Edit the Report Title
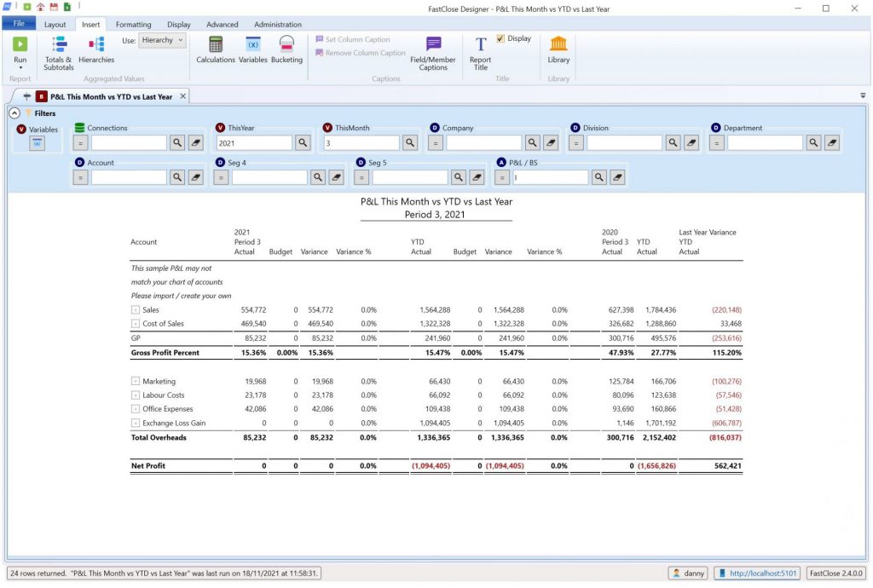 point(481,53)
